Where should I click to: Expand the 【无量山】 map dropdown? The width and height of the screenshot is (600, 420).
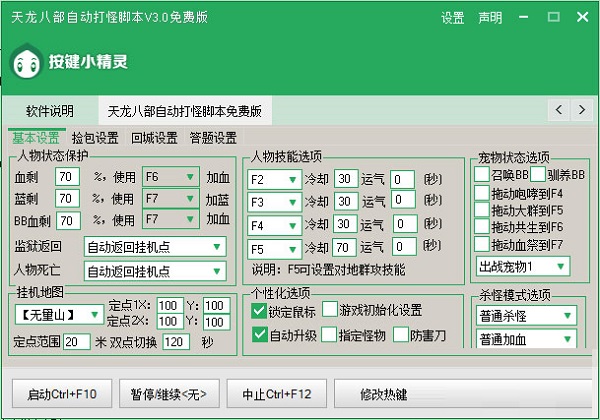tap(61, 314)
